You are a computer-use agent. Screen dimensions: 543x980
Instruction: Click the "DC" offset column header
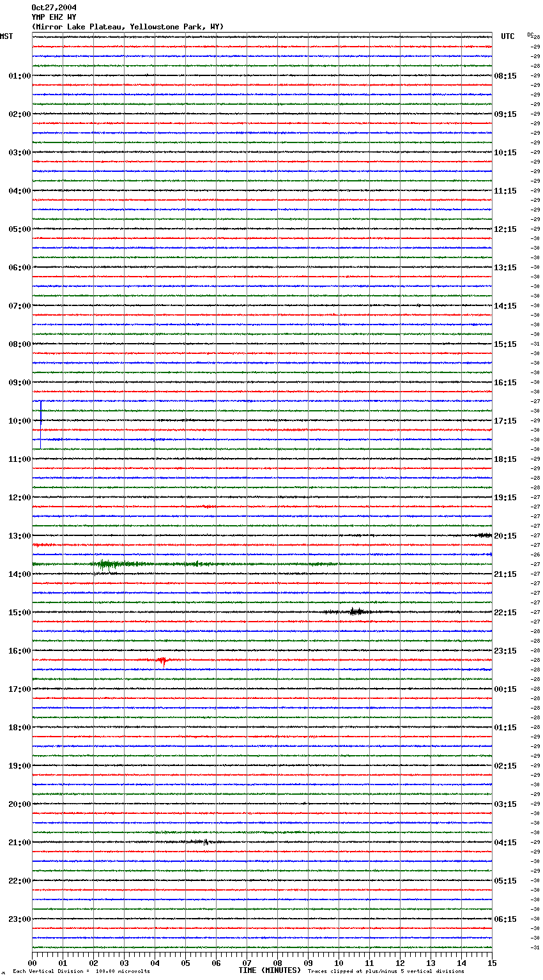530,34
